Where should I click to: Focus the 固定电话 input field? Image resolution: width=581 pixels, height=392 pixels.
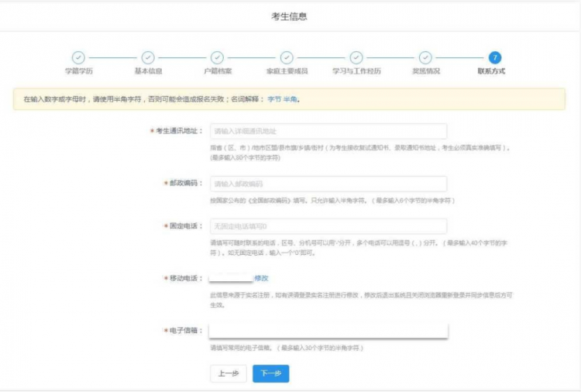[328, 226]
